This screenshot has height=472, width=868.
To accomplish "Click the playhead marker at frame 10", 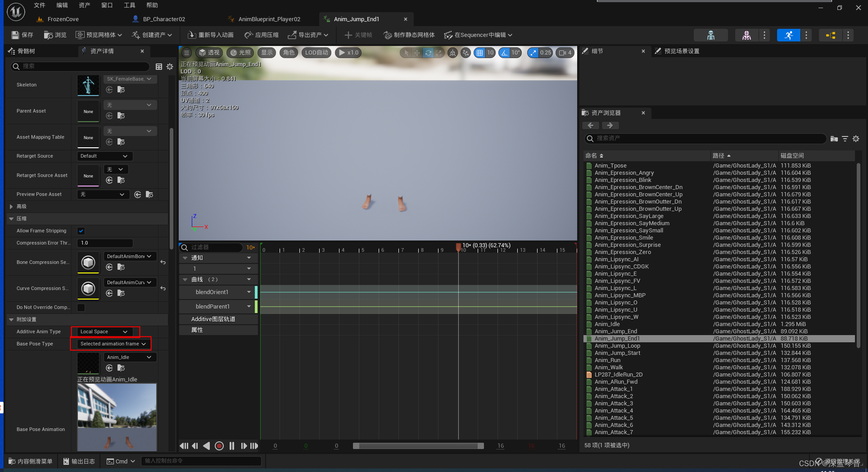I will (458, 247).
